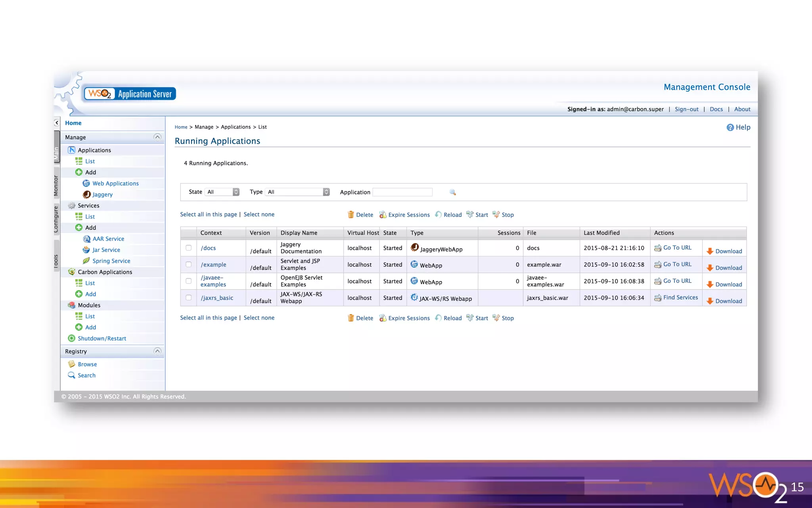Select the /jaxrs_basic row checkbox

[189, 298]
